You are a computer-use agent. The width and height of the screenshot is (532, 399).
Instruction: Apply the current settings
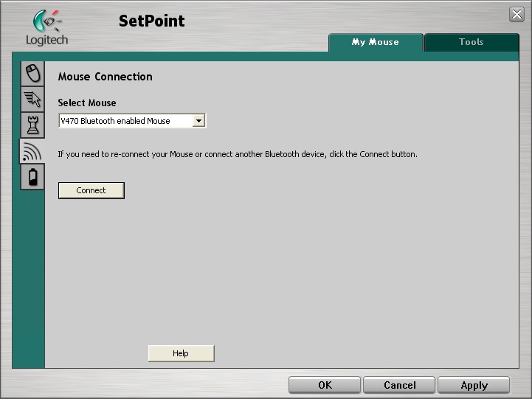[x=474, y=385]
